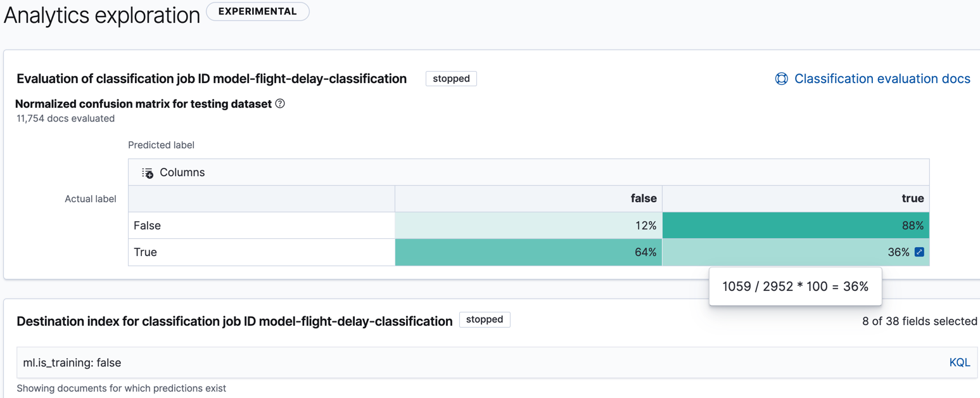980x398 pixels.
Task: Click the KQL language selector
Action: [x=959, y=362]
